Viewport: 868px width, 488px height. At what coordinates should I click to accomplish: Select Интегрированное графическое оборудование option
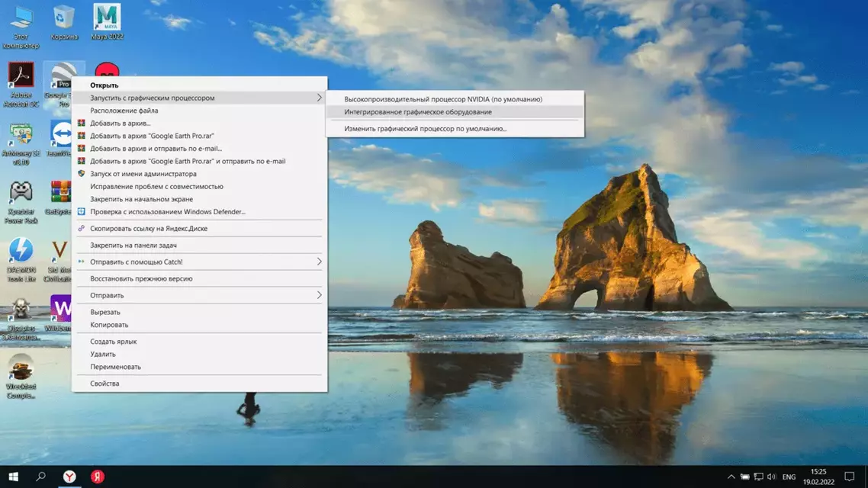point(455,112)
